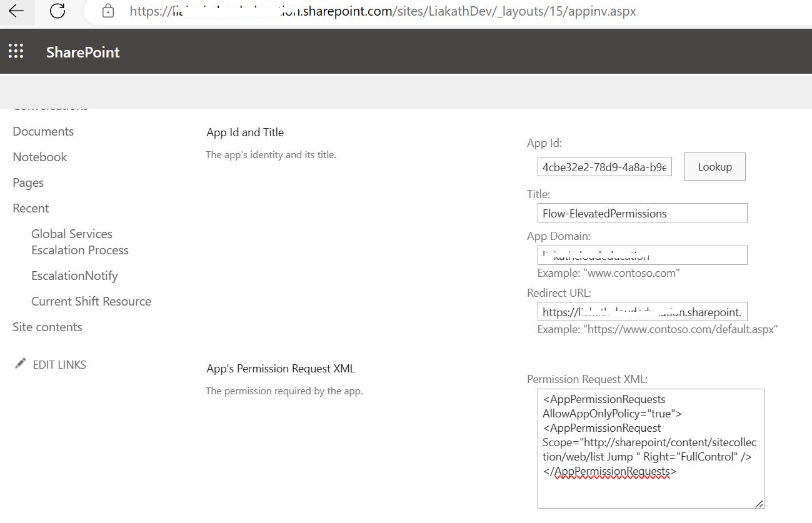Click "App's Permission Request XML" heading
This screenshot has height=523, width=812.
click(x=281, y=369)
